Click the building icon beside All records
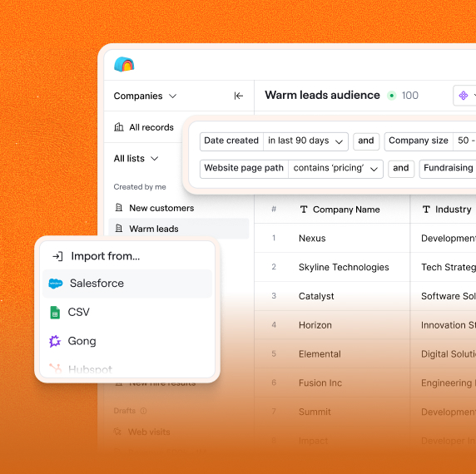 pyautogui.click(x=119, y=127)
